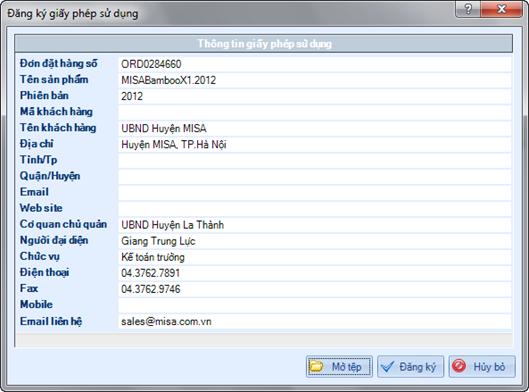
Task: Click the Đơn đặt hàng số label
Action: (58, 63)
